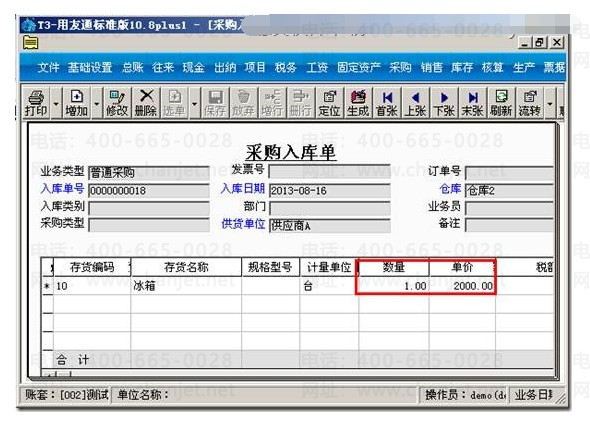Open the 库存 menu
Viewport: 590px width, 423px height.
point(462,67)
